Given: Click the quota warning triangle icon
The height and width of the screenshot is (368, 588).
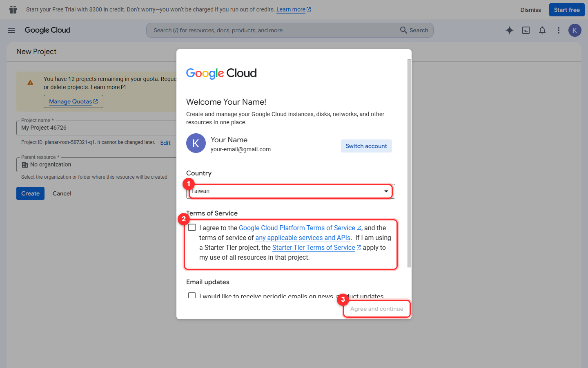Looking at the screenshot, I should click(30, 83).
